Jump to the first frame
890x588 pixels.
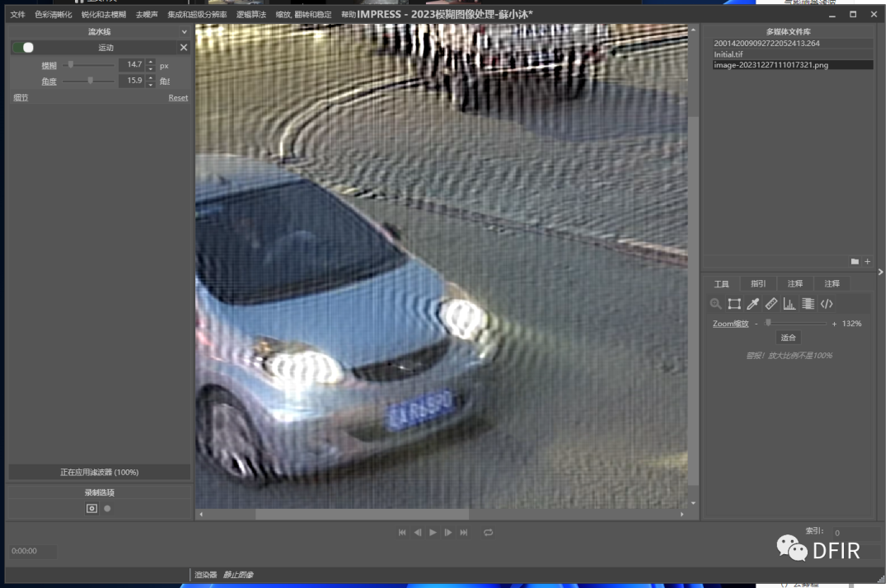402,533
